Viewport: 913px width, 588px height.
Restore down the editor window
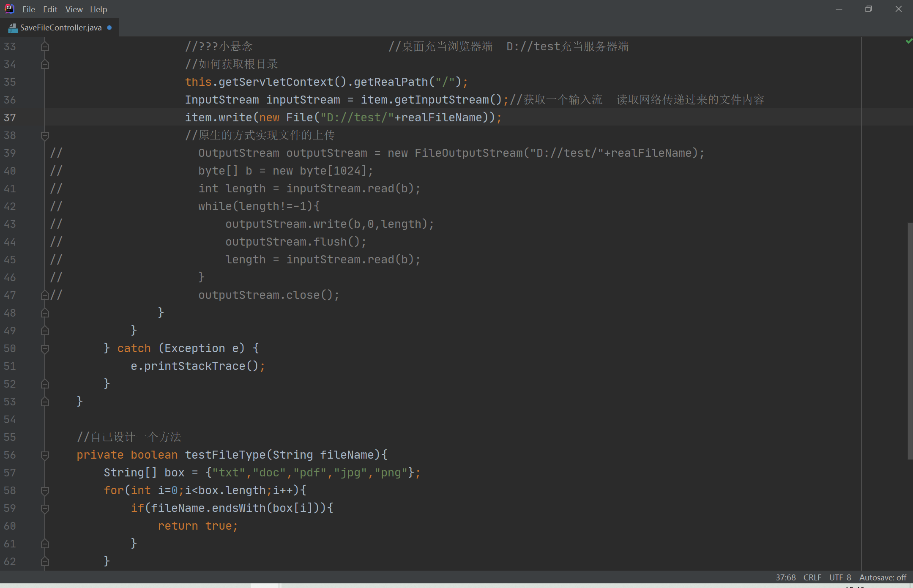869,9
